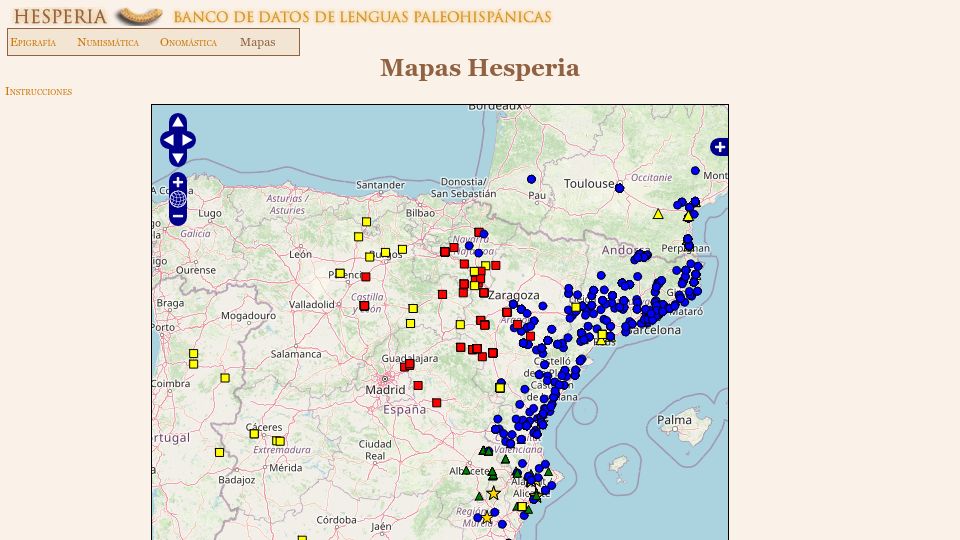Expand the layer switcher plus button

(x=719, y=147)
